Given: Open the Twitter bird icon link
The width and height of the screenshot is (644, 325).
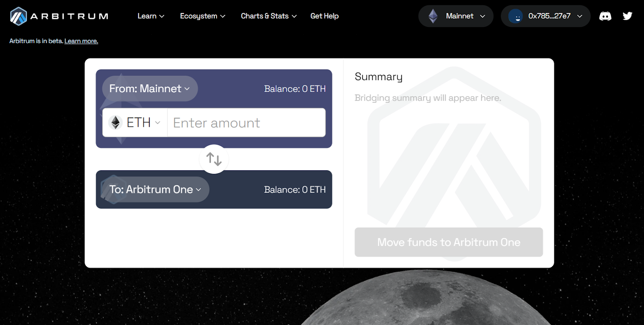Looking at the screenshot, I should [x=627, y=16].
